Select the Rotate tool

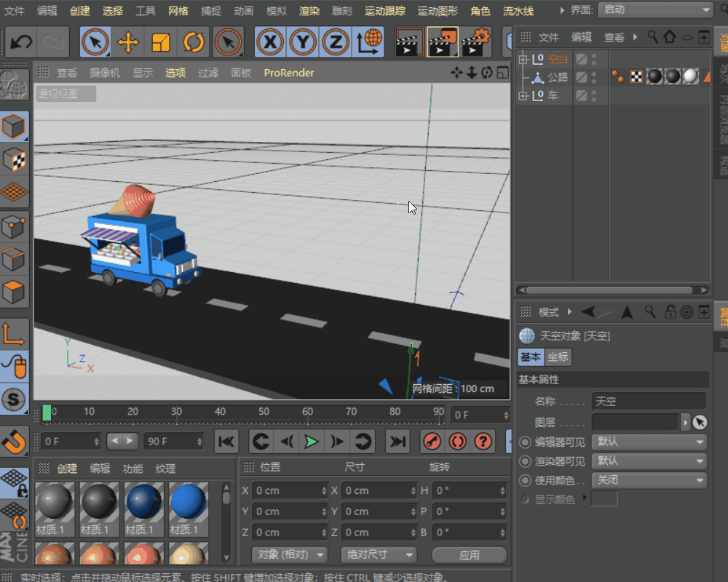coord(194,42)
